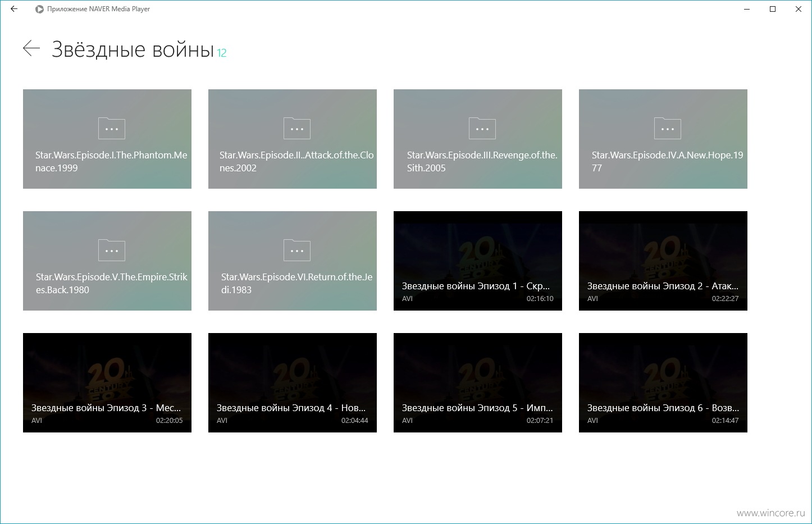Click folder name Star.Wars.Episode.IV.A.New.Hope.1977
Screen dimensions: 812x524
coord(667,161)
